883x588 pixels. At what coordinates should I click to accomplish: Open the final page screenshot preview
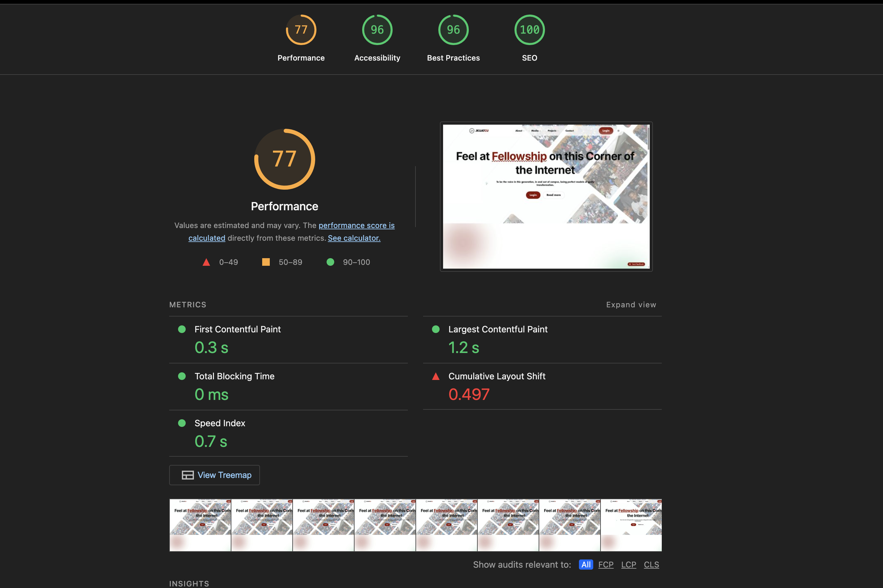(546, 197)
